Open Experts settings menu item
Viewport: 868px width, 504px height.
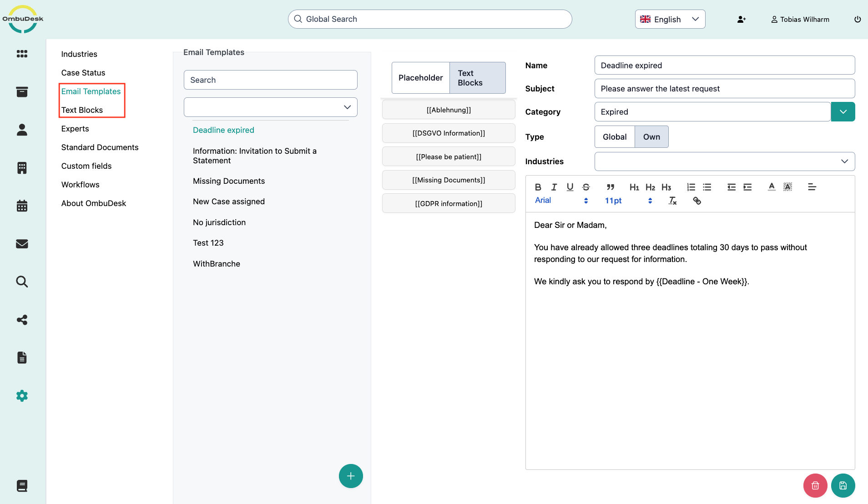(x=75, y=129)
